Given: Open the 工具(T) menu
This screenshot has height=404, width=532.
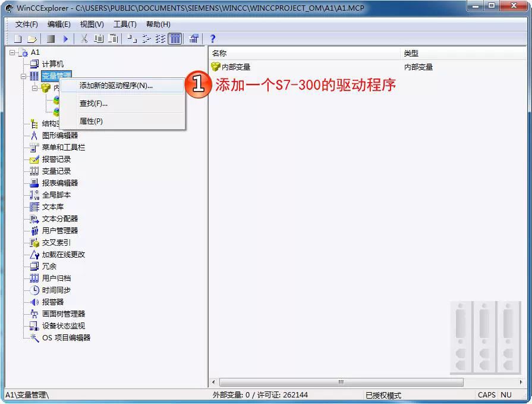Looking at the screenshot, I should coord(125,24).
